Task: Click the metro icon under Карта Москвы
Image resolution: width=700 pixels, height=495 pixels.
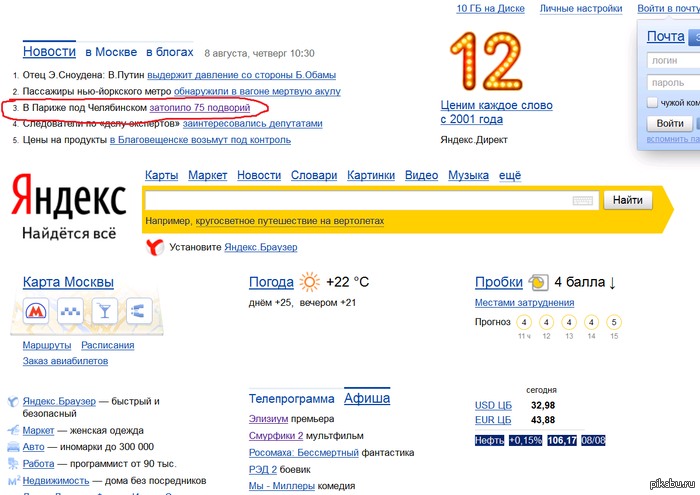Action: click(x=36, y=310)
